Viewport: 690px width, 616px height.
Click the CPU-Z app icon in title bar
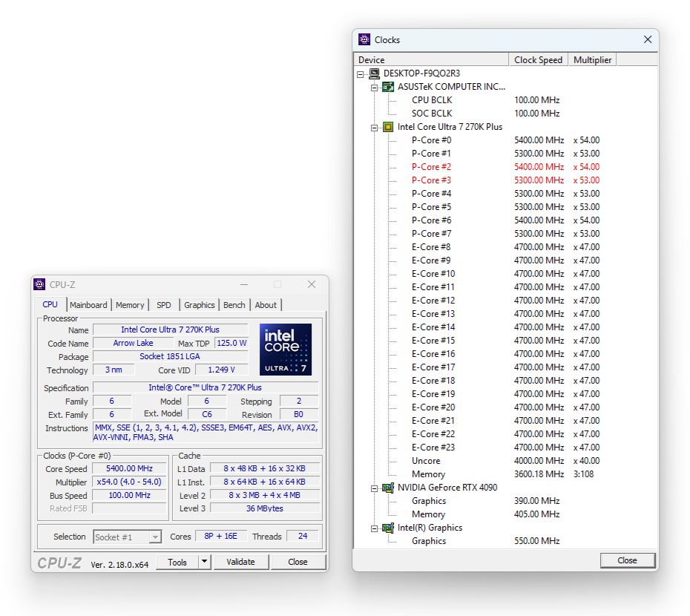(39, 284)
